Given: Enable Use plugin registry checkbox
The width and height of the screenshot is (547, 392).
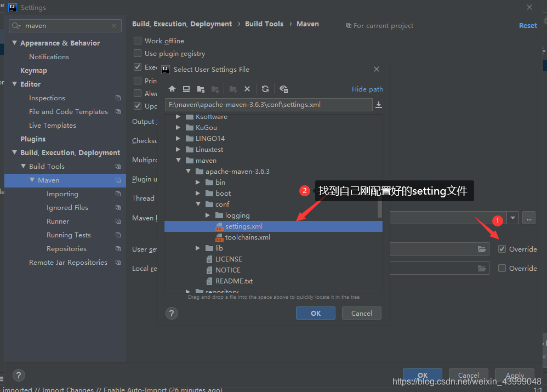Looking at the screenshot, I should 138,53.
